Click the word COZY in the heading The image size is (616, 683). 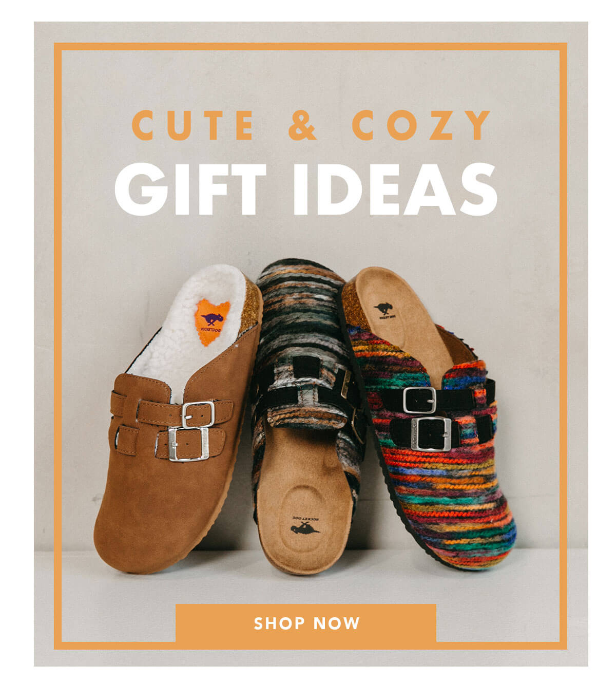tap(421, 125)
